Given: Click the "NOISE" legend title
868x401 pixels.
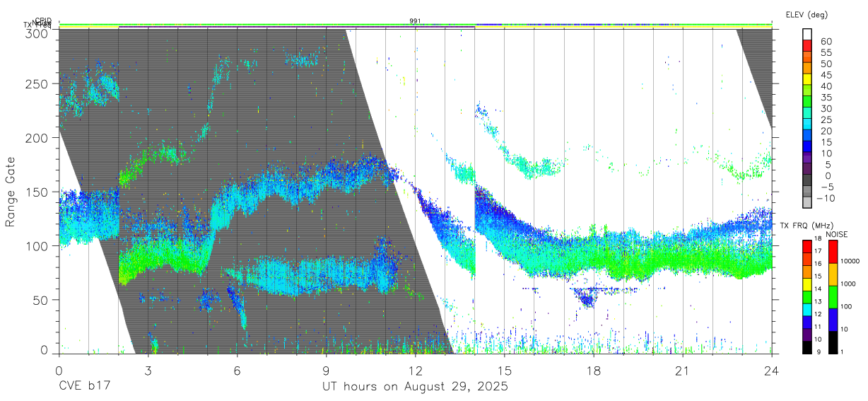Looking at the screenshot, I should coord(838,233).
